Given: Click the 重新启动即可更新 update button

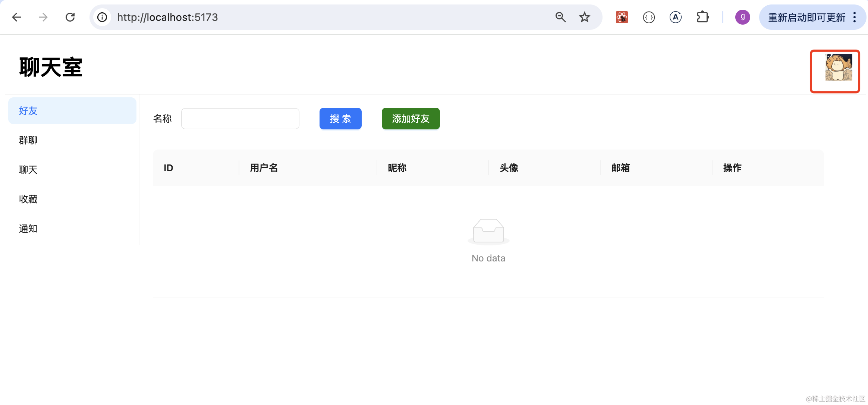Looking at the screenshot, I should tap(806, 17).
